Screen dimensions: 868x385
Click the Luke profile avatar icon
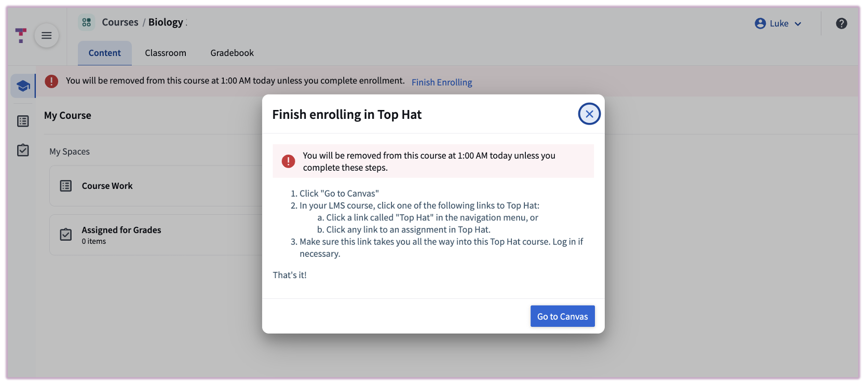tap(759, 23)
